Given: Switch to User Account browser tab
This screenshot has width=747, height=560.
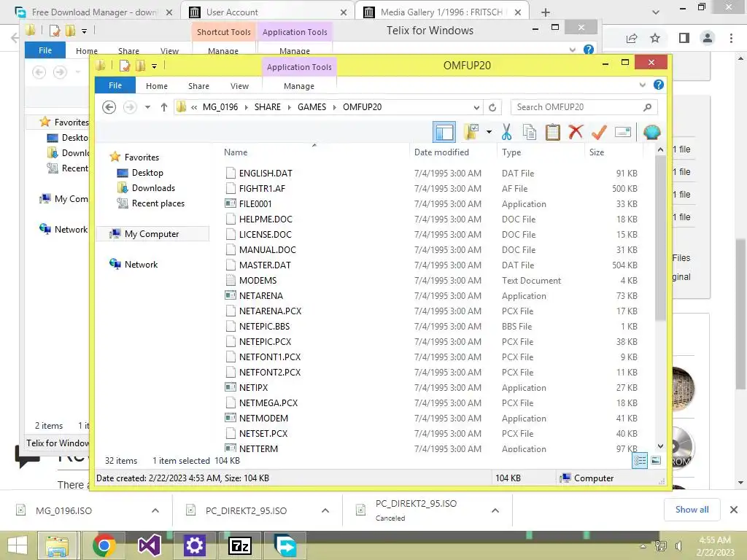Looking at the screenshot, I should 268,12.
